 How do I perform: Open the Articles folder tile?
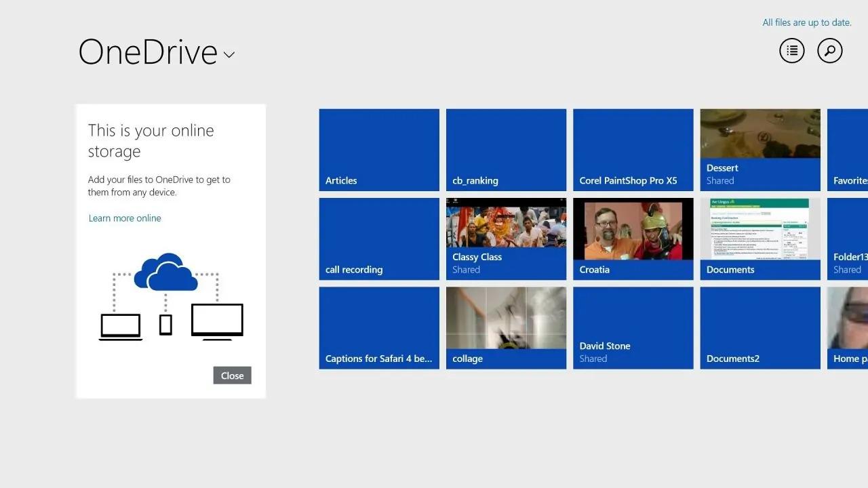pyautogui.click(x=379, y=150)
